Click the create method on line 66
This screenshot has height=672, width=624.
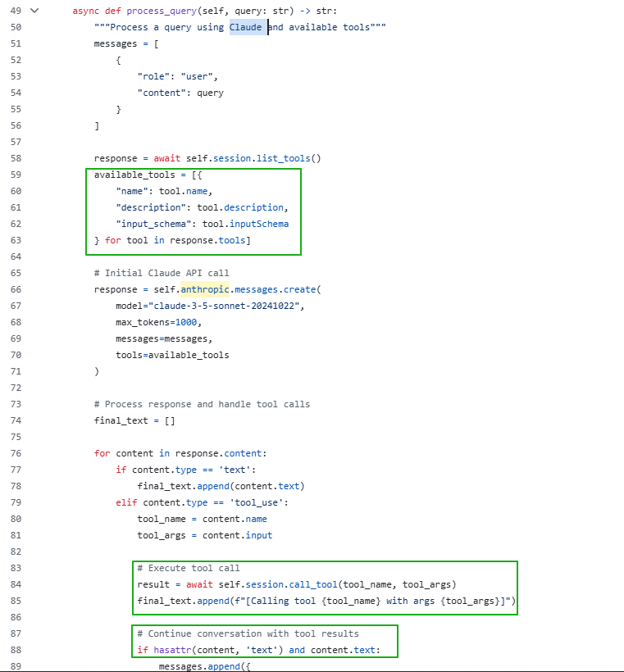coord(300,290)
